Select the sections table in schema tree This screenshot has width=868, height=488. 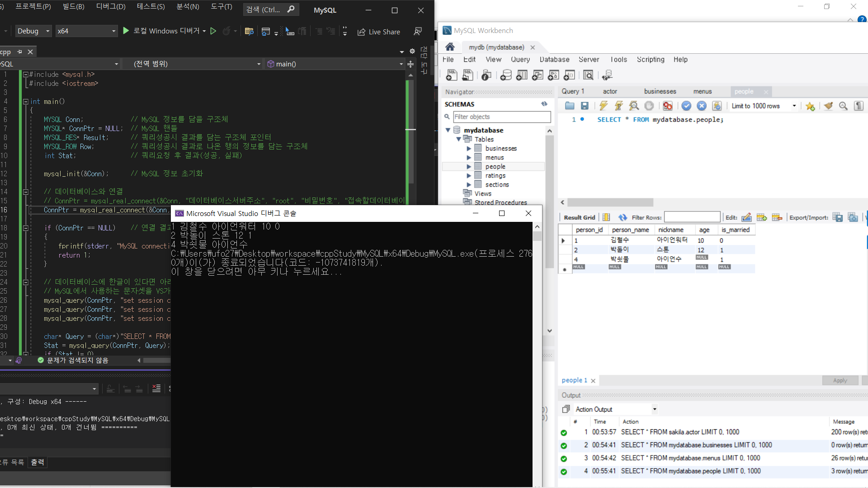click(497, 185)
